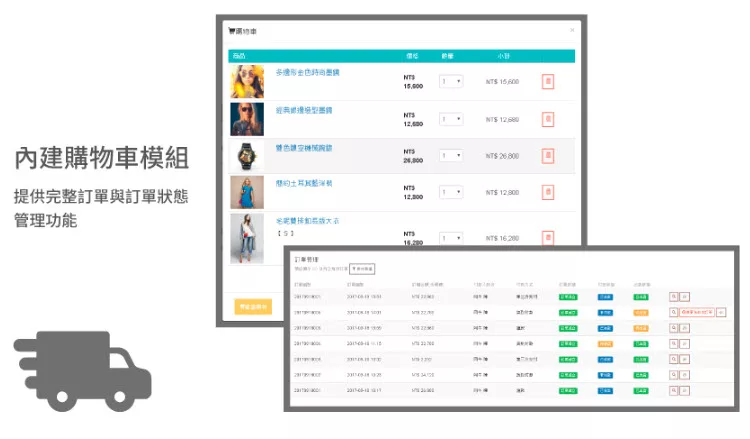
Task: Close the shopping cart dialog
Action: [x=572, y=31]
